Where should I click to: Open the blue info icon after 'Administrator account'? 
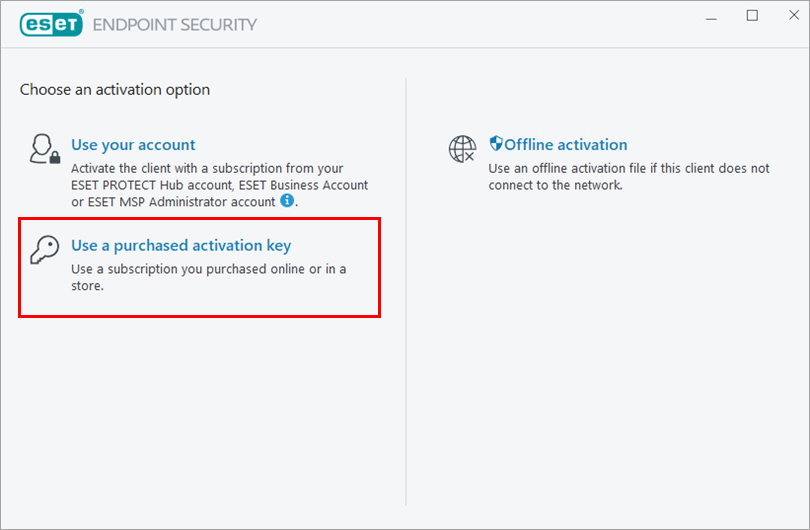287,200
